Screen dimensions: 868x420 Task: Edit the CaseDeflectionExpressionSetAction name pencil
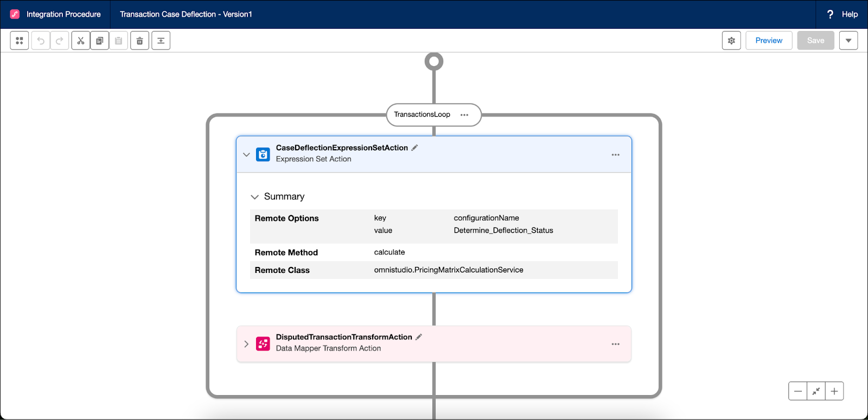click(x=414, y=148)
